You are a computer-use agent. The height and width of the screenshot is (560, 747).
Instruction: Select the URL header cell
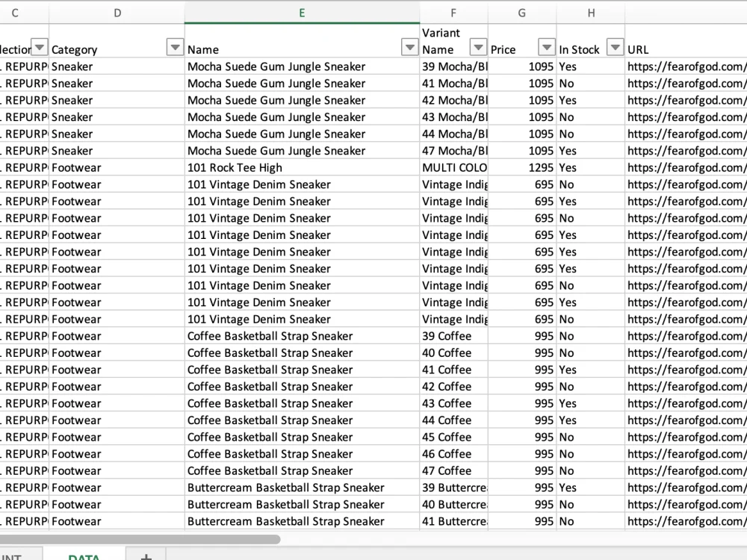pyautogui.click(x=686, y=41)
